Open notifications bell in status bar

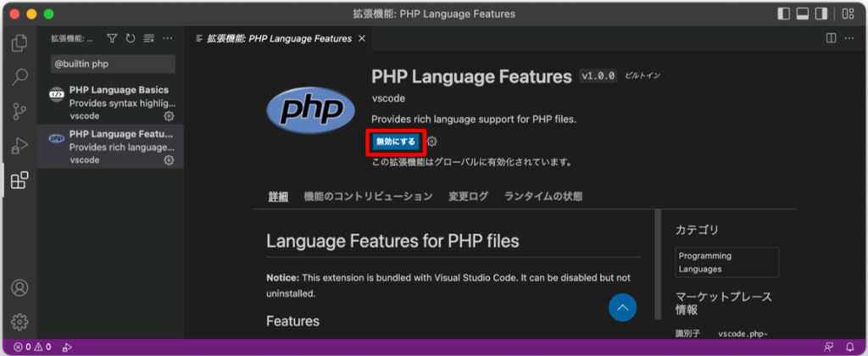click(x=849, y=348)
